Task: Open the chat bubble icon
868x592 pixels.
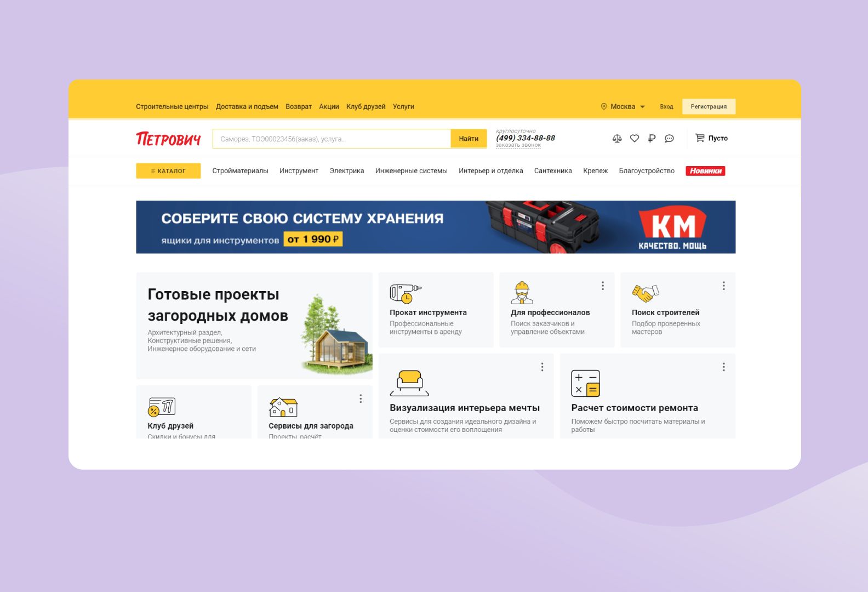Action: coord(669,139)
